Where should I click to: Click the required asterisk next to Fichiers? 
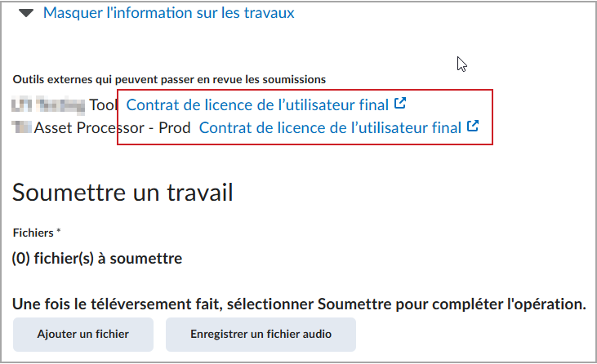tap(59, 231)
